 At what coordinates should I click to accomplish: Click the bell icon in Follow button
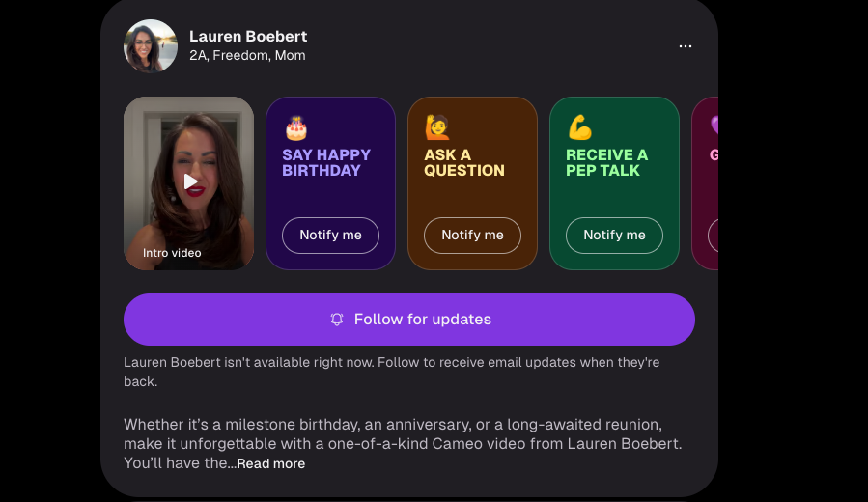pyautogui.click(x=337, y=320)
